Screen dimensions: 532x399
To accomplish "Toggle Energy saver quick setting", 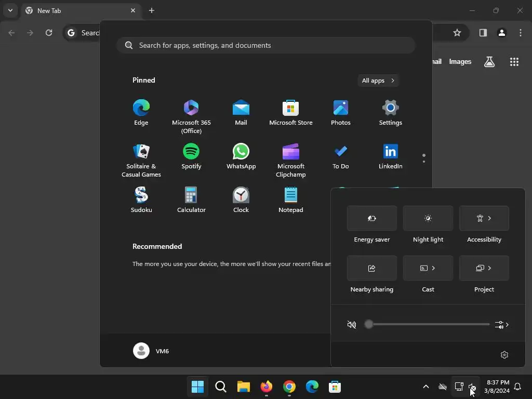I will pos(372,218).
